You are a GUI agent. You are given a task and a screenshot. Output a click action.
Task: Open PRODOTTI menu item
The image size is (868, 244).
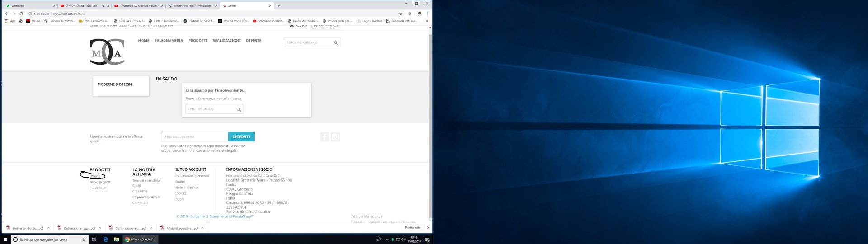[198, 41]
